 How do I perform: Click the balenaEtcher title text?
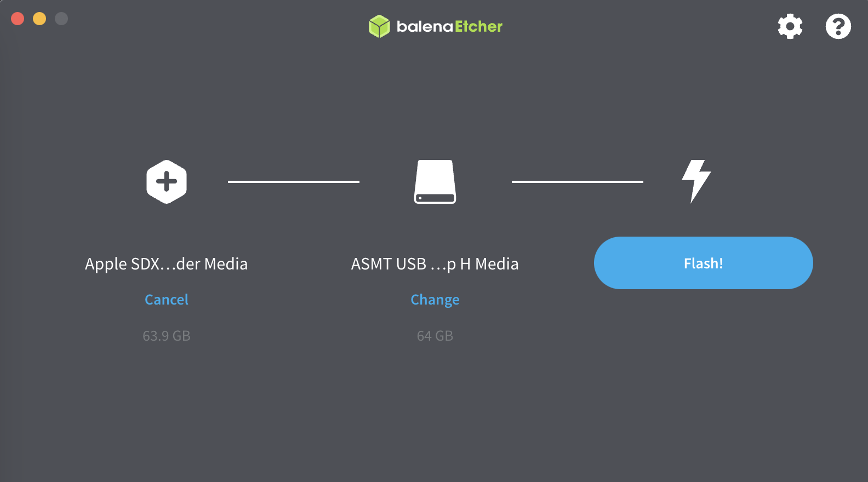click(449, 26)
